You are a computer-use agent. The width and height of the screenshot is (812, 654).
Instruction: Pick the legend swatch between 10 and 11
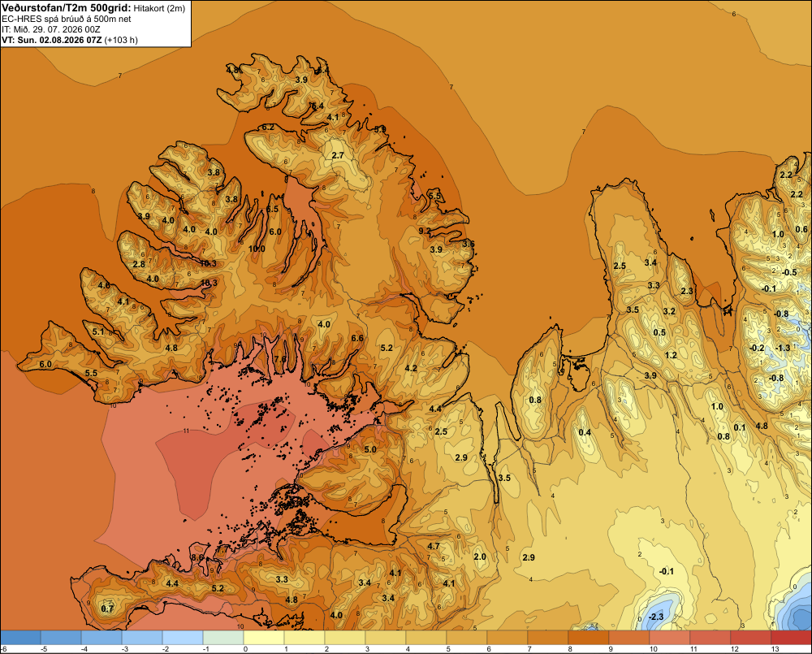(670, 637)
